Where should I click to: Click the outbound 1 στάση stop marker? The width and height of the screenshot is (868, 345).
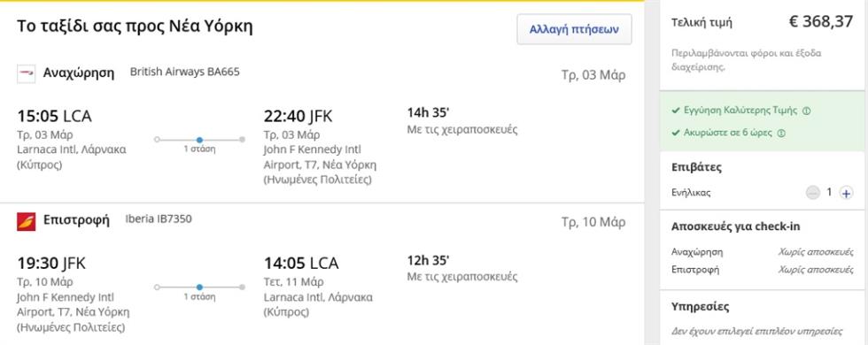point(199,140)
